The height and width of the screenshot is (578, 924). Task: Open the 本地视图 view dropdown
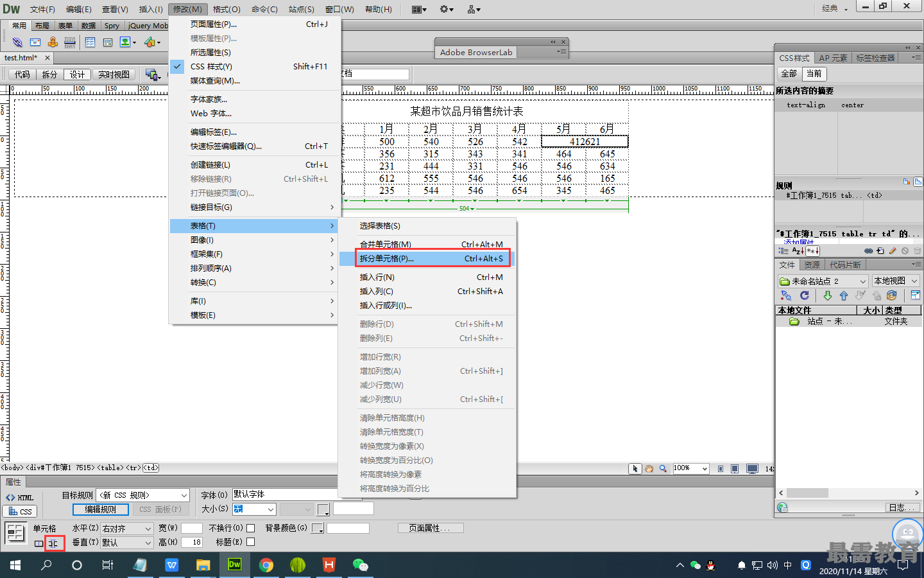tap(896, 281)
